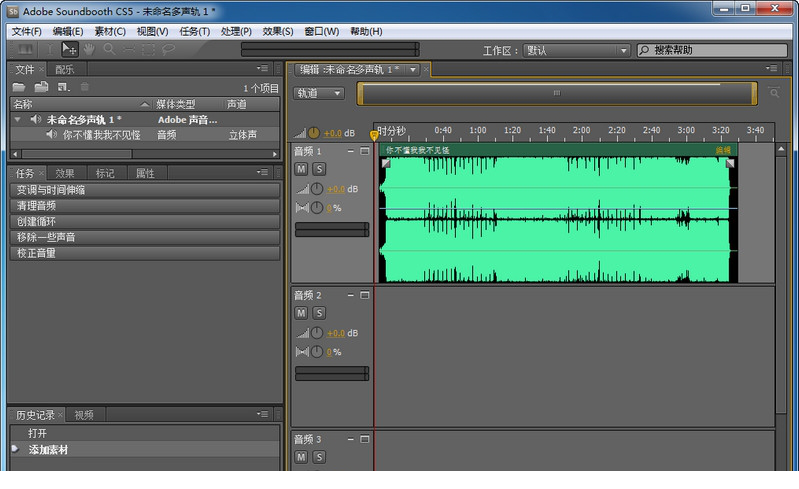This screenshot has height=489, width=799.
Task: Click the zoom-out-full magnifier beside navigator bar
Action: pos(774,93)
